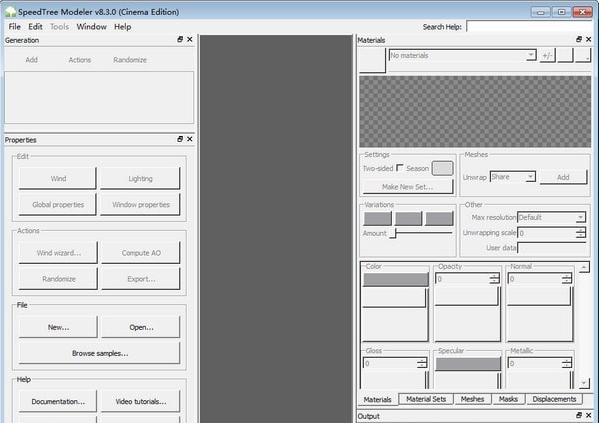The width and height of the screenshot is (600, 423).
Task: Click the Wind wizard... button
Action: [x=58, y=253]
